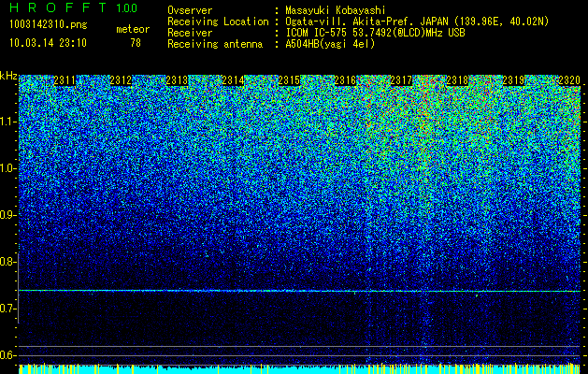588x374 pixels.
Task: Click the receiving location Ogata-vill. Akita-Pref. text
Action: (417, 22)
